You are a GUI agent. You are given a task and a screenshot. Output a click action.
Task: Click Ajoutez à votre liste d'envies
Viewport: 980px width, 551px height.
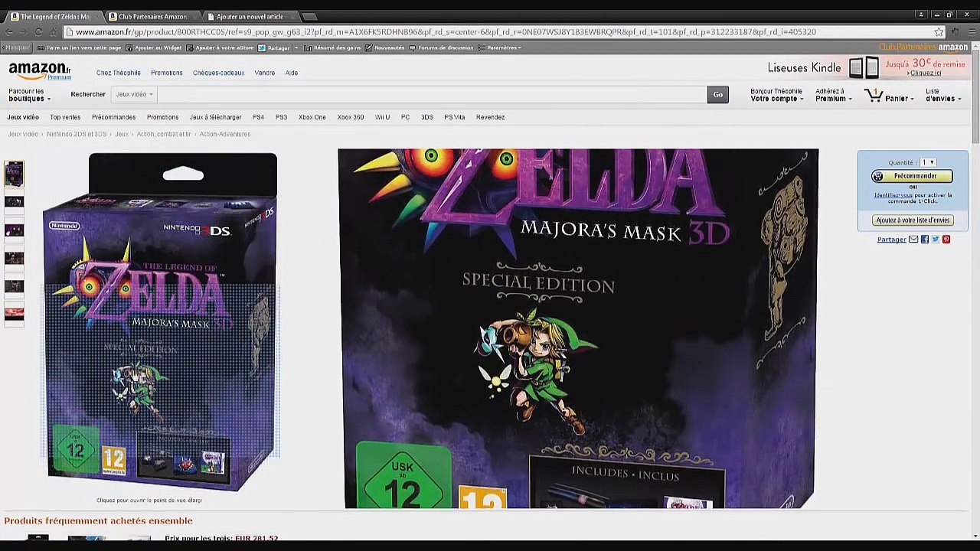(x=912, y=220)
